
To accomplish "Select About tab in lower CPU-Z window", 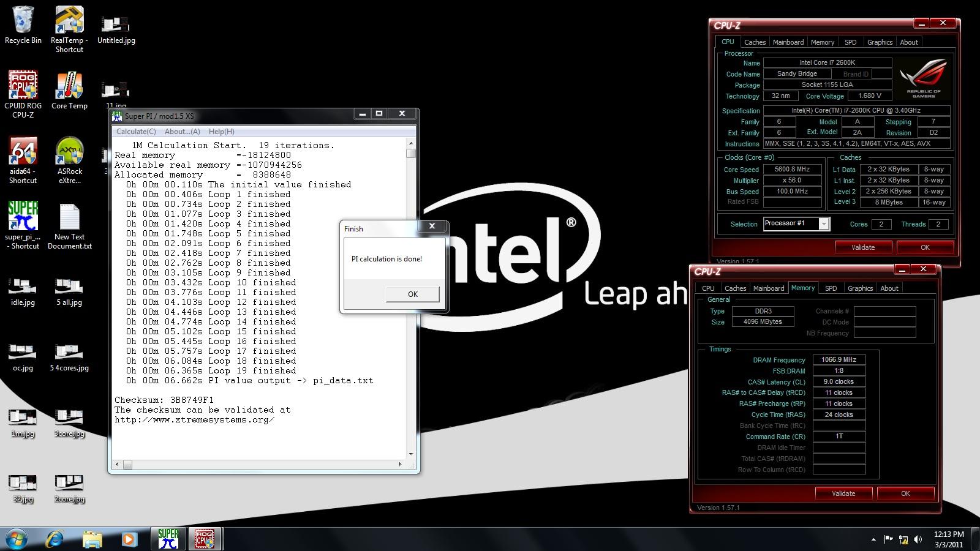I will click(x=889, y=288).
